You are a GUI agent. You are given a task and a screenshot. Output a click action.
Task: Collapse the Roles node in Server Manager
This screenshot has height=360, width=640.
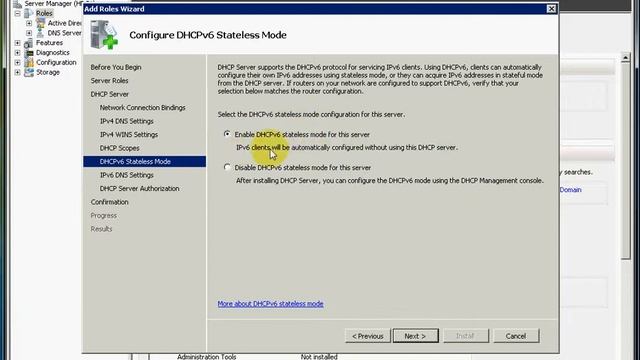[18, 13]
